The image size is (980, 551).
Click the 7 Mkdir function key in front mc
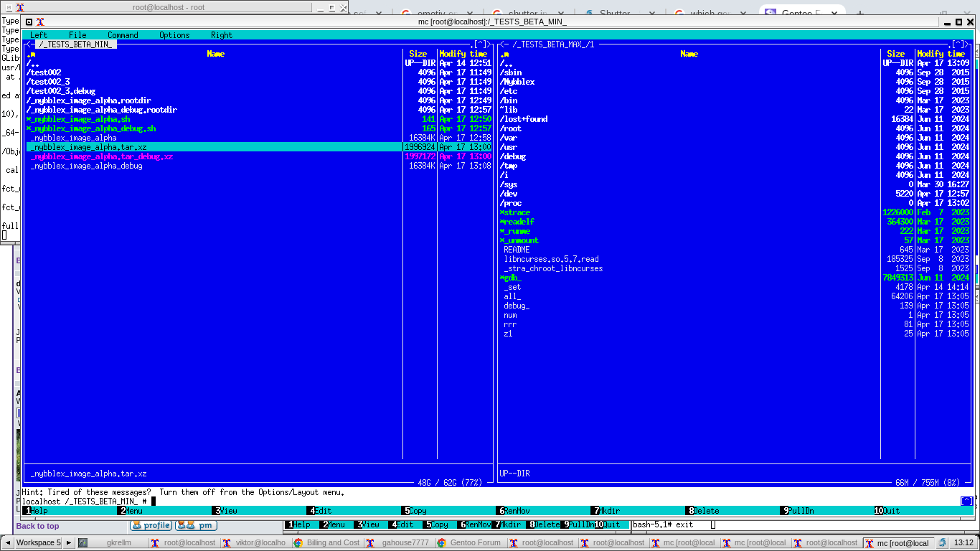click(606, 511)
